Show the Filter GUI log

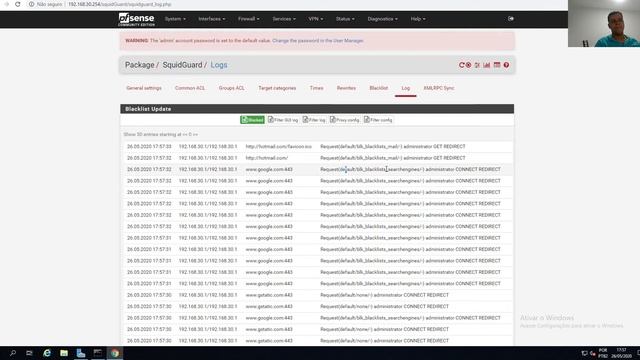(283, 120)
